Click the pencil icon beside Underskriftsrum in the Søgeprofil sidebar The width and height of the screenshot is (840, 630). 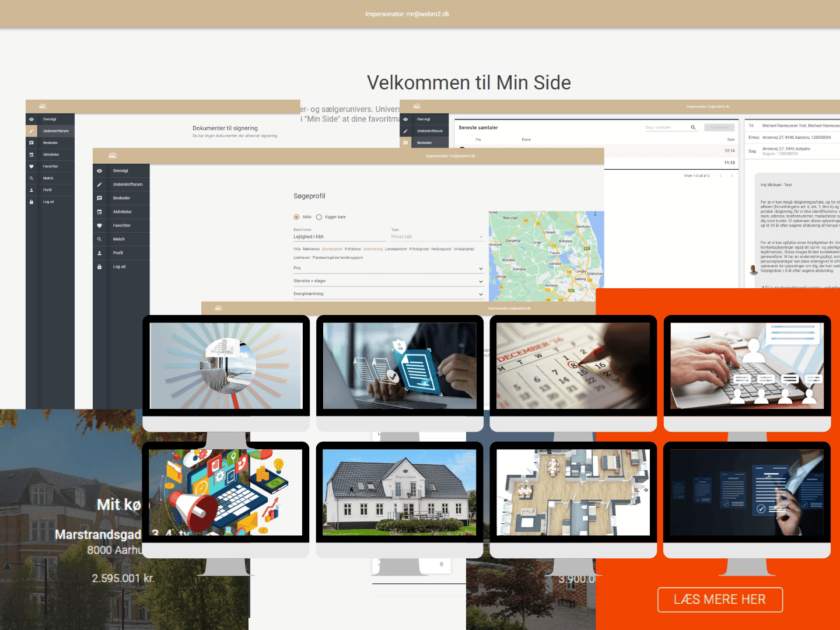[x=99, y=184]
